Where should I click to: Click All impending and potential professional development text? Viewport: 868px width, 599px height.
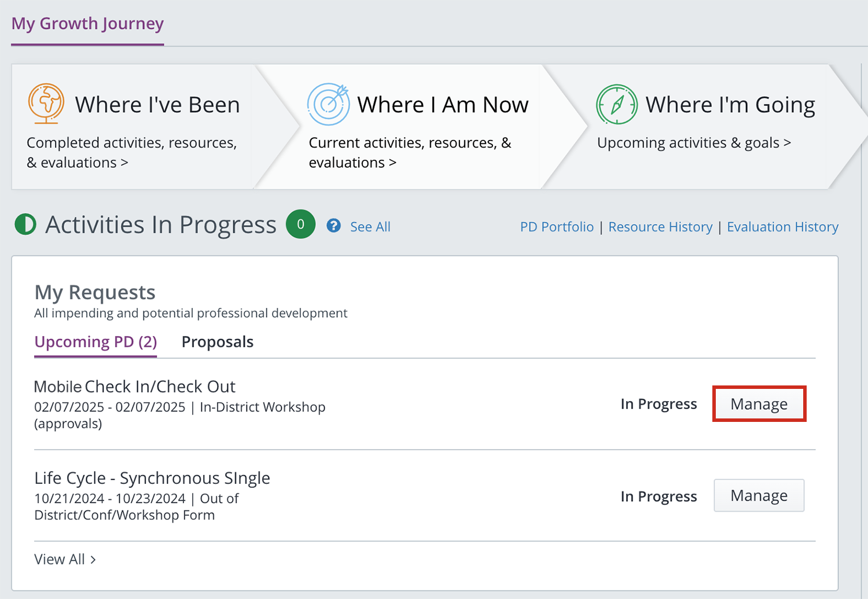click(191, 313)
